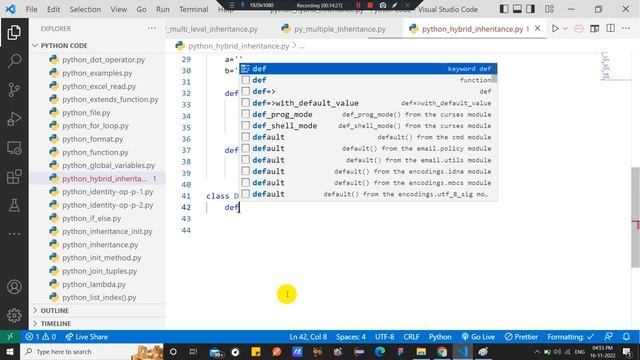Click Formatting status item

point(570,337)
